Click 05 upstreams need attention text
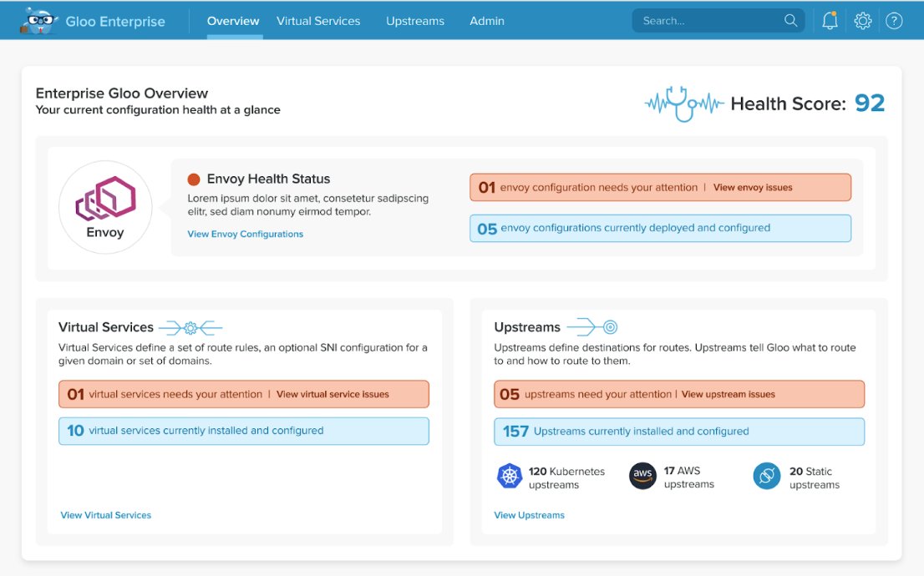924x576 pixels. coord(585,394)
